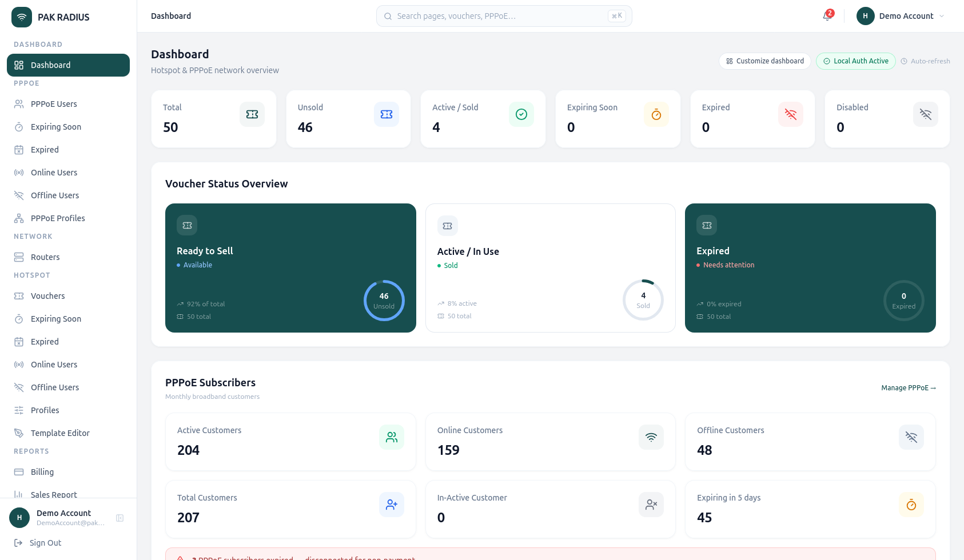Collapse sidebar using icon beside Demo Account
This screenshot has width=964, height=560.
click(120, 518)
